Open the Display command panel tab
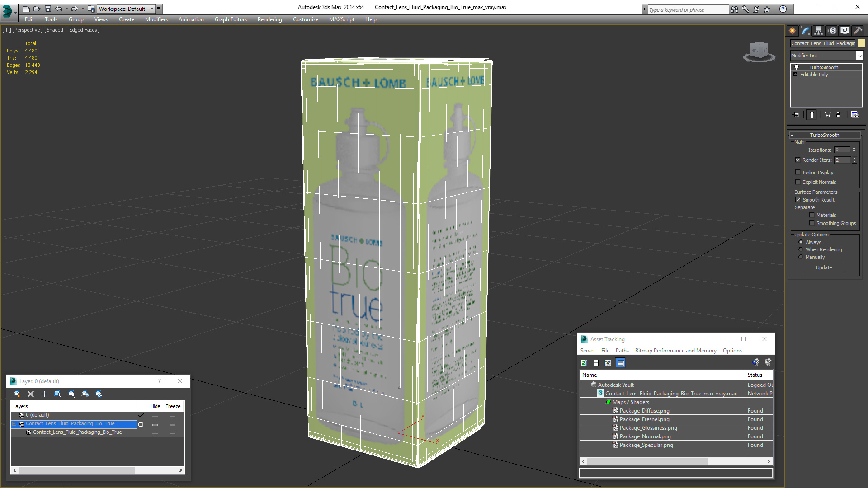 coord(844,31)
